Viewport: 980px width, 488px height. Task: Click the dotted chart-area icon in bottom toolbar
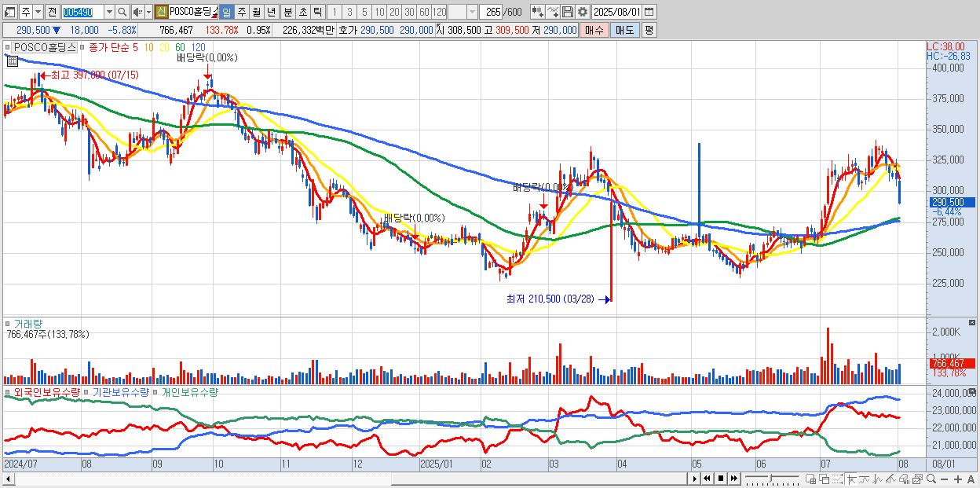[x=838, y=479]
